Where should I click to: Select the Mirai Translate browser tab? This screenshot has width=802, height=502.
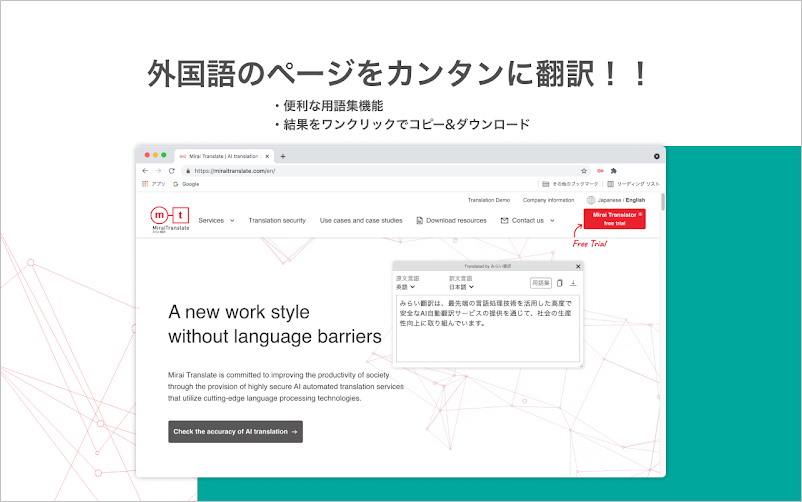[x=224, y=157]
